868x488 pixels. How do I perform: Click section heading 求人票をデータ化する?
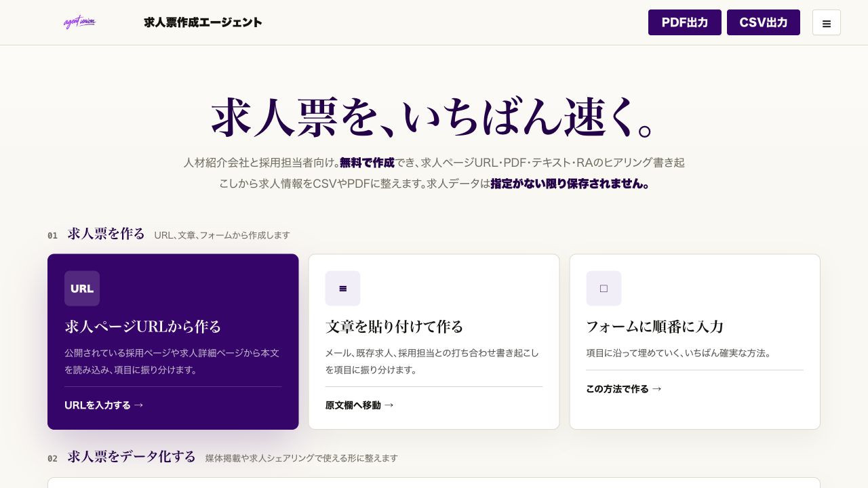pos(132,457)
